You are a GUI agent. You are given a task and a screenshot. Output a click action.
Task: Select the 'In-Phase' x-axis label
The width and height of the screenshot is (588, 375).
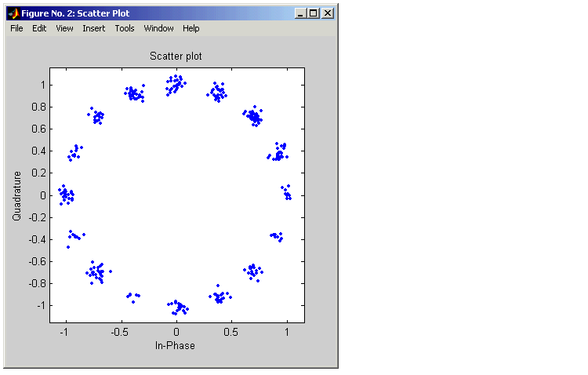(175, 346)
